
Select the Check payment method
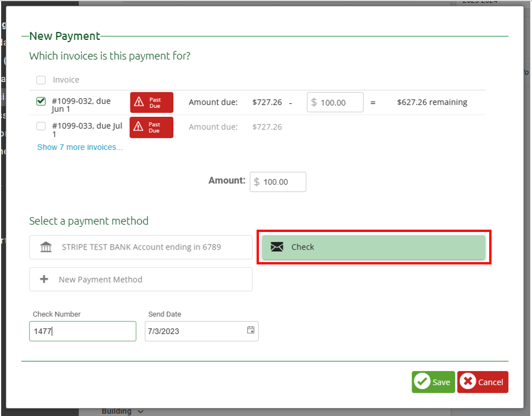373,247
